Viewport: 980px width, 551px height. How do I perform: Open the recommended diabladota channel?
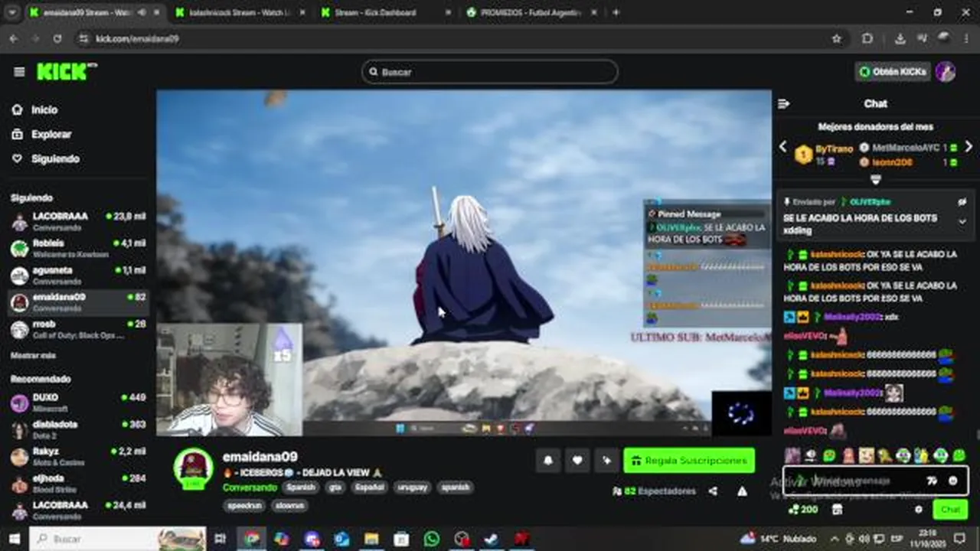[x=78, y=429]
